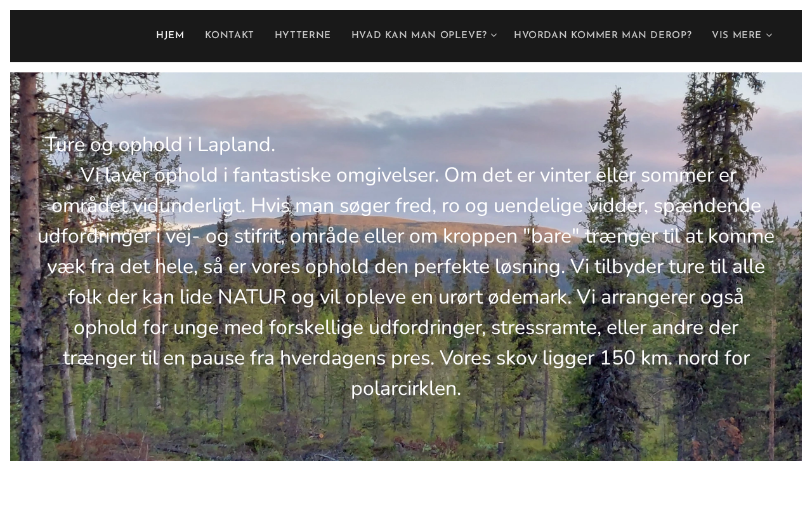Image resolution: width=812 pixels, height=508 pixels.
Task: Open HVORDAN KOMMER MAN DEROP? page
Action: point(603,36)
